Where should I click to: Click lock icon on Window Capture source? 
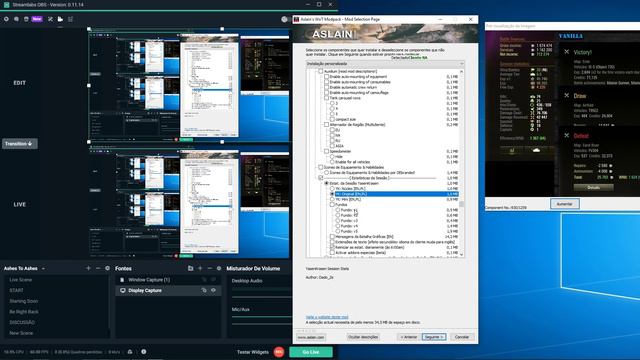click(x=204, y=280)
